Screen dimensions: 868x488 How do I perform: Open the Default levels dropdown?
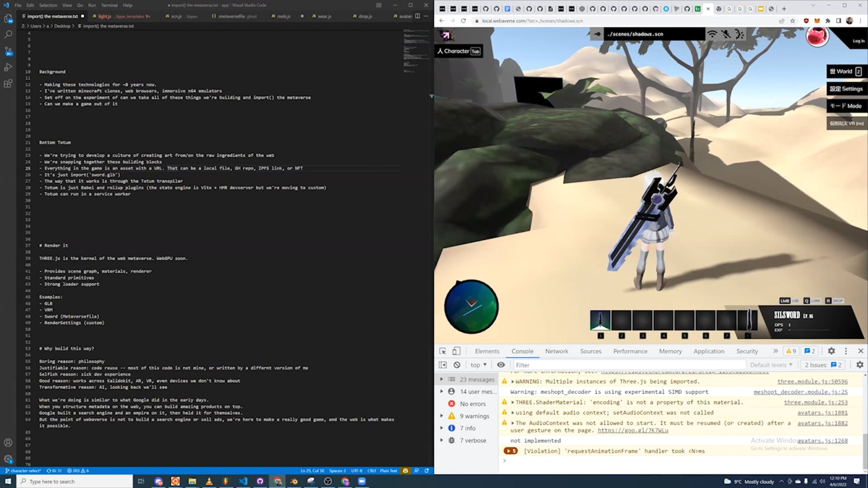(771, 365)
